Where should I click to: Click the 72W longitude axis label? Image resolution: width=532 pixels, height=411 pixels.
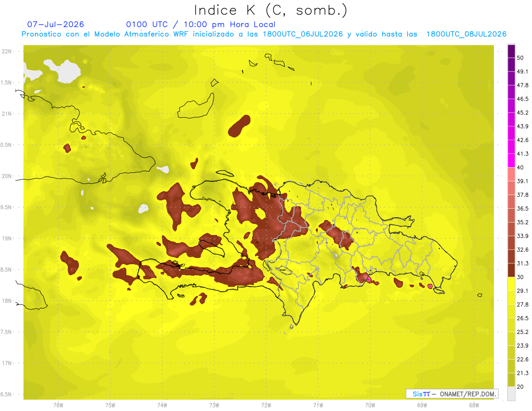[x=266, y=405]
